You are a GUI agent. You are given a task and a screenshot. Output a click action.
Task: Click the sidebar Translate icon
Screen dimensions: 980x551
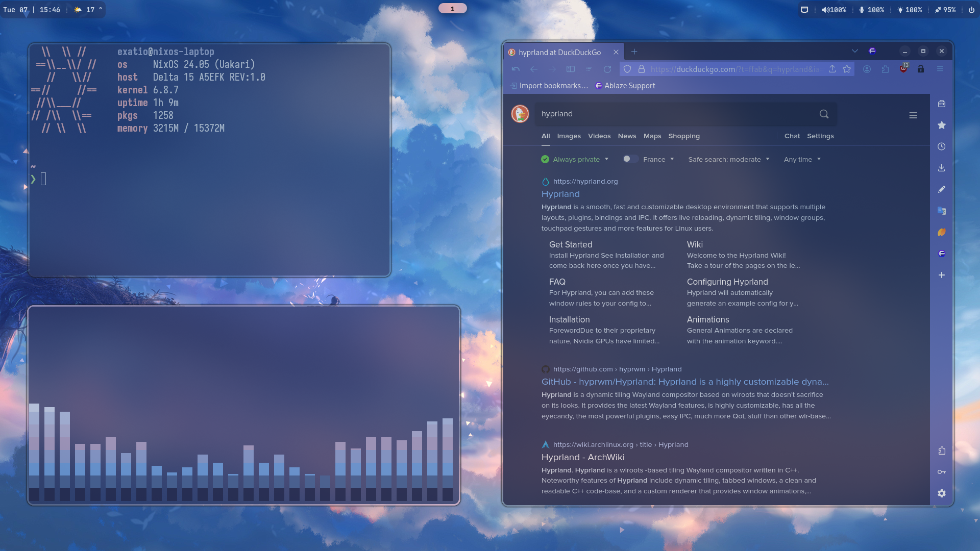(941, 211)
